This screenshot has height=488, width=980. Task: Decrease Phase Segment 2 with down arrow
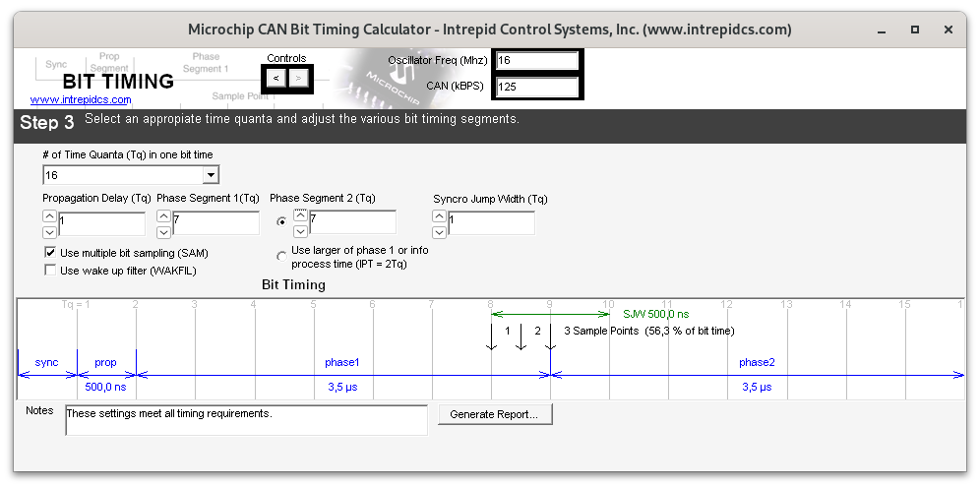coord(301,231)
